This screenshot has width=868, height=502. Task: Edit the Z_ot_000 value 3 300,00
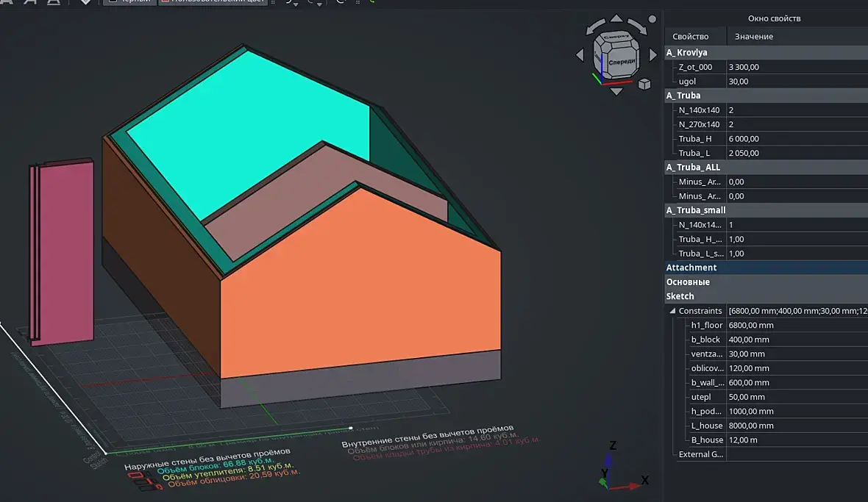[x=797, y=67]
